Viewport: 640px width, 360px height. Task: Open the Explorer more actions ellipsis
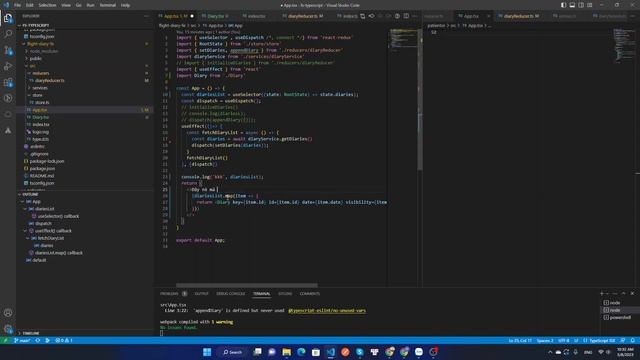pyautogui.click(x=147, y=16)
